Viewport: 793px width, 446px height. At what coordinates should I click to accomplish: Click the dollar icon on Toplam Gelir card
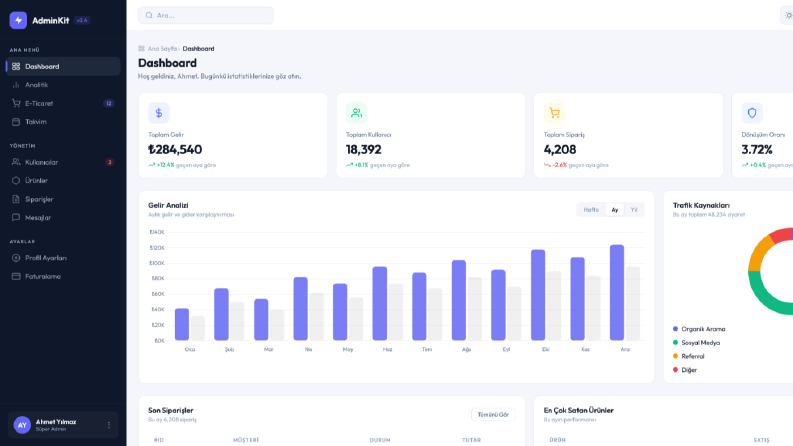(159, 113)
